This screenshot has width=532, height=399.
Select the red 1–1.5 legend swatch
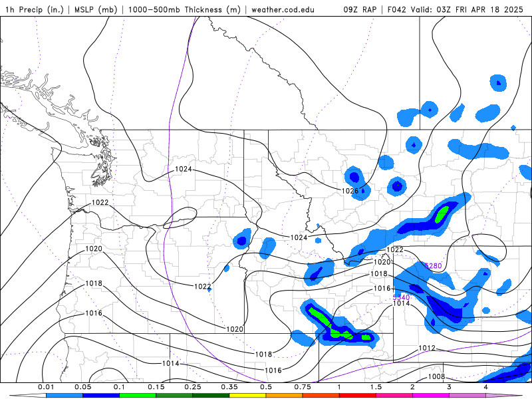pyautogui.click(x=358, y=396)
